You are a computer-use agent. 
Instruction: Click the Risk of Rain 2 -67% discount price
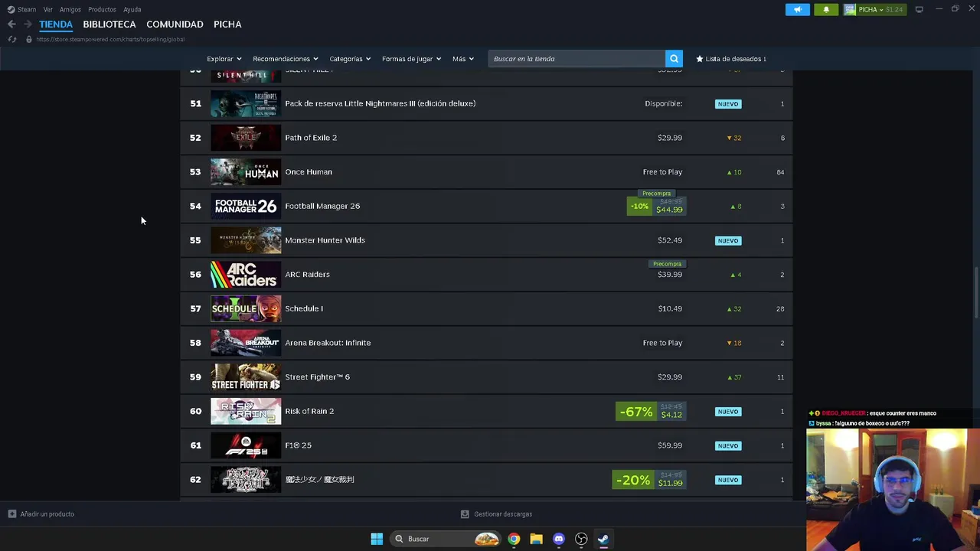(x=650, y=412)
